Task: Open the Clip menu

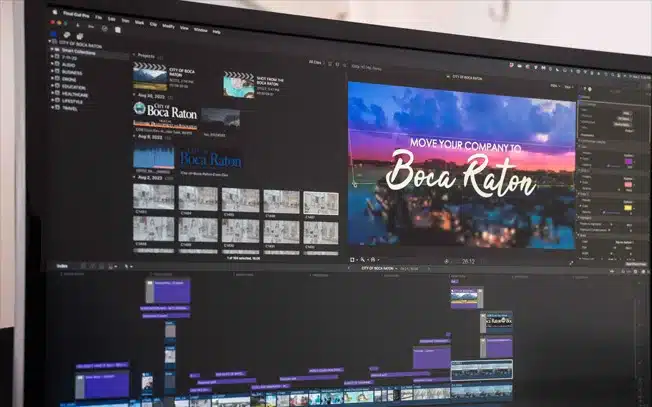Action: click(x=153, y=24)
